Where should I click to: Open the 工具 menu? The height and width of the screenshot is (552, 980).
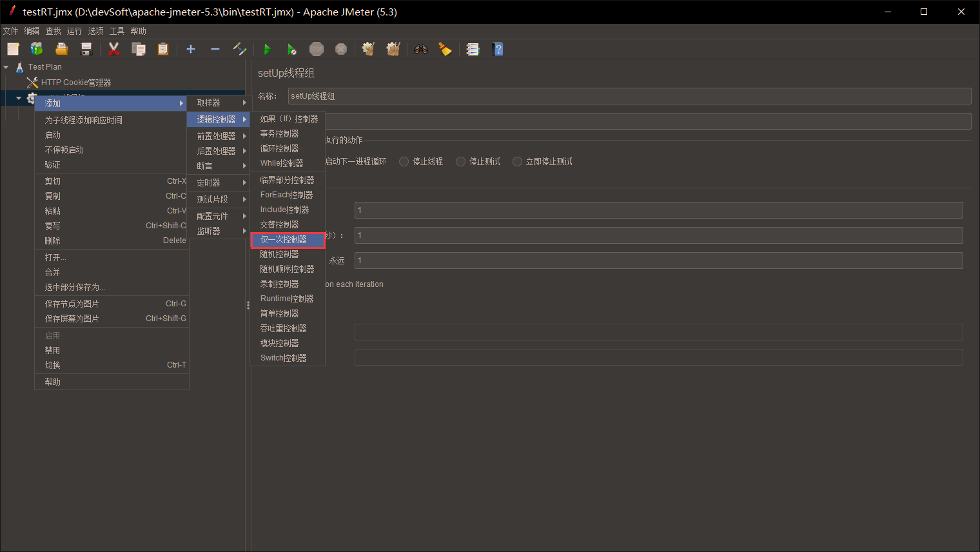[117, 30]
